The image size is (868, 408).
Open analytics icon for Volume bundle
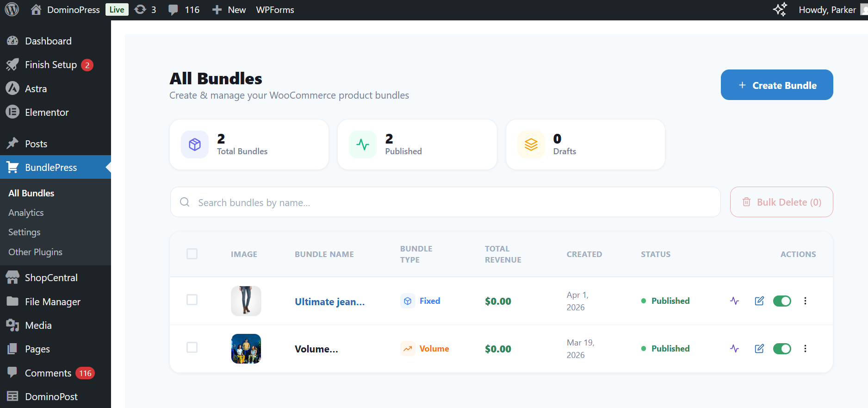[x=734, y=349]
